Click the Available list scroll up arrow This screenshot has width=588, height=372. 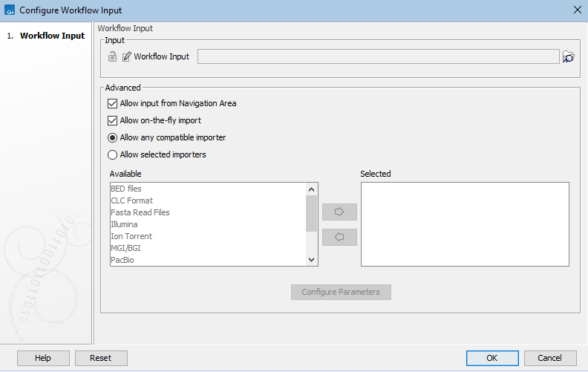pyautogui.click(x=311, y=189)
